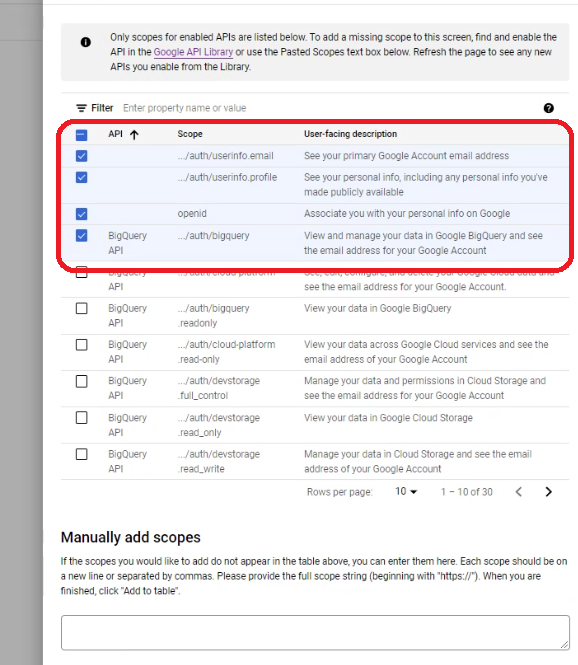Uncheck the userinfo.email scope checkbox
The image size is (578, 665).
[81, 156]
